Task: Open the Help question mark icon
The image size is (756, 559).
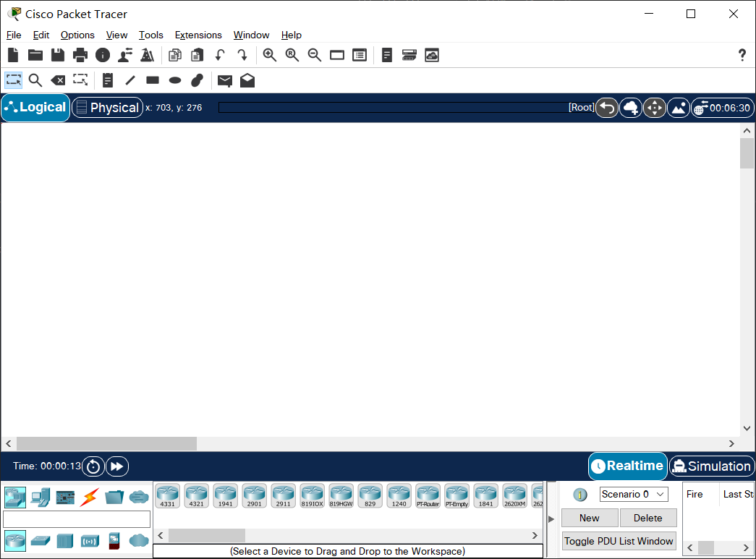Action: [742, 55]
